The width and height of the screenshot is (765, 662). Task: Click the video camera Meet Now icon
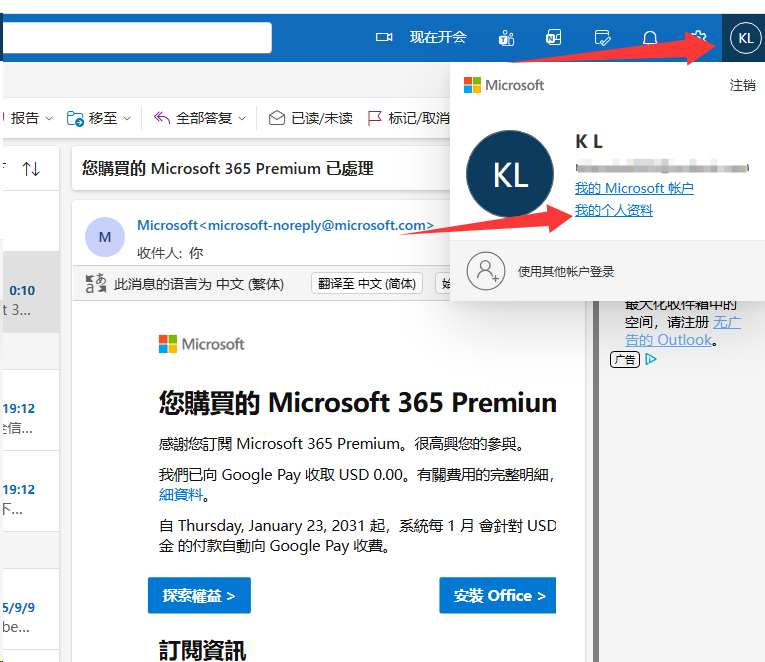tap(384, 37)
